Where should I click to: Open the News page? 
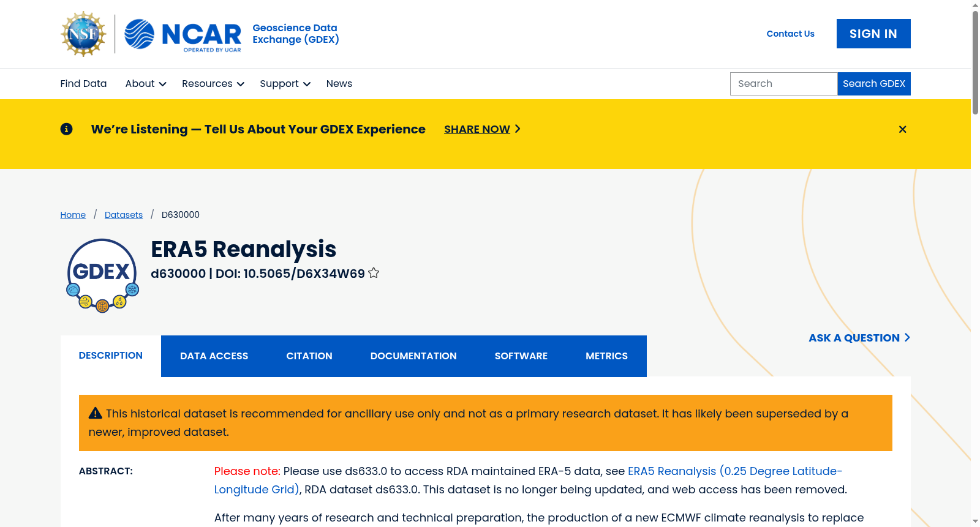coord(339,84)
